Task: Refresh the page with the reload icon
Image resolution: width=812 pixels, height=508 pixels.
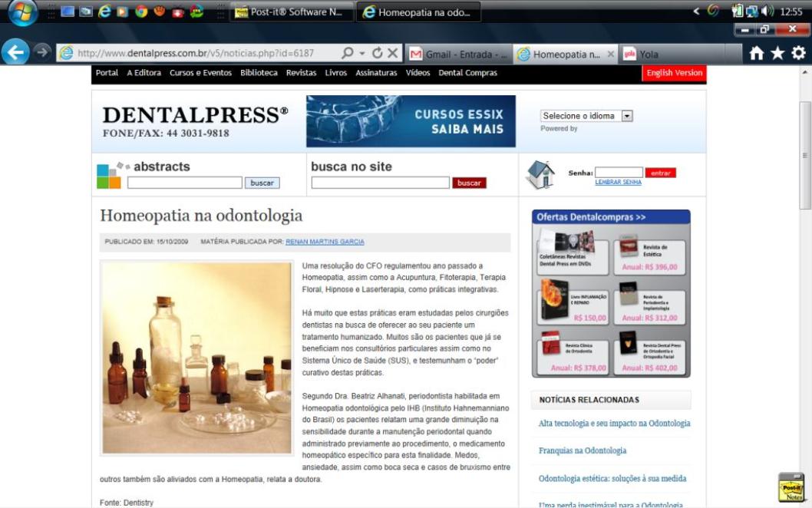Action: [377, 53]
